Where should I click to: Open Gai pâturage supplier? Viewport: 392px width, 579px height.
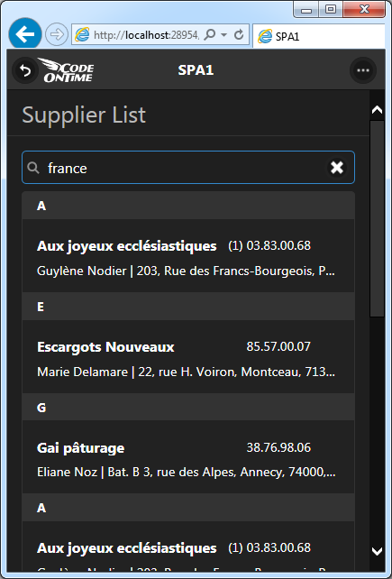(x=188, y=457)
